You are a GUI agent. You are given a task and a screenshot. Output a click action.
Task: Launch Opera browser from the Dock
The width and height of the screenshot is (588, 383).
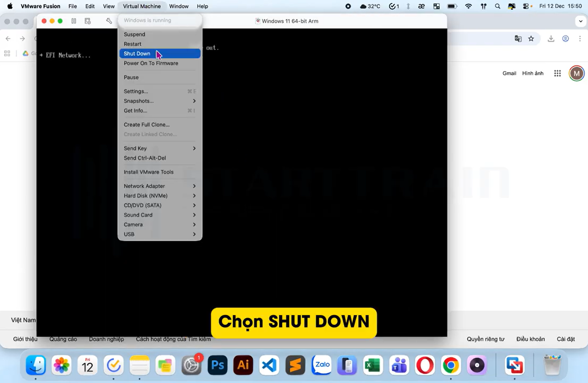tap(425, 365)
